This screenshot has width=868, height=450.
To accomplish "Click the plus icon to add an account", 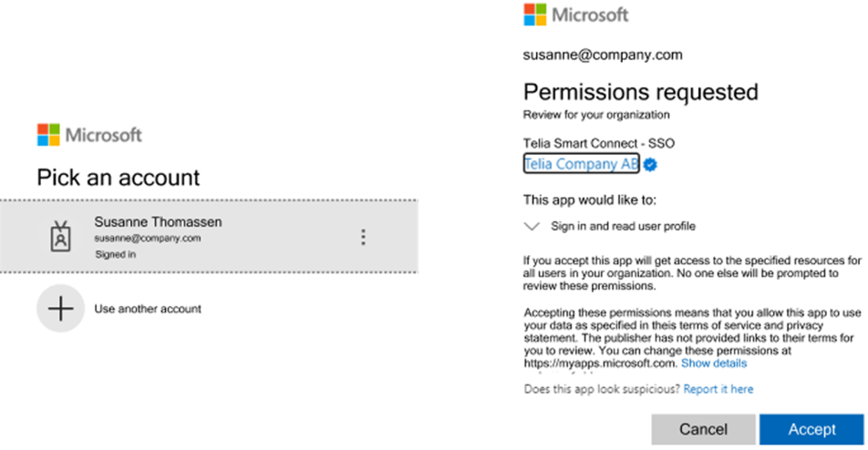I will click(x=60, y=309).
